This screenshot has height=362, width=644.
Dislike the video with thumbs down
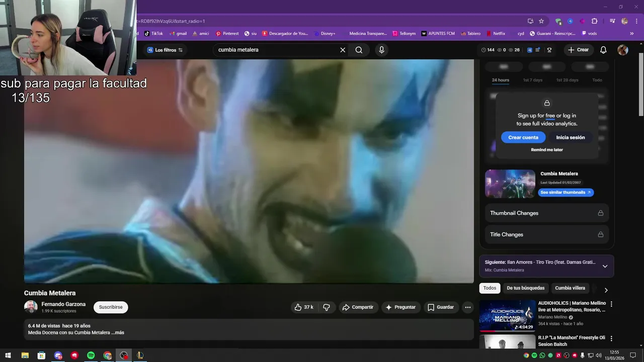(x=327, y=307)
